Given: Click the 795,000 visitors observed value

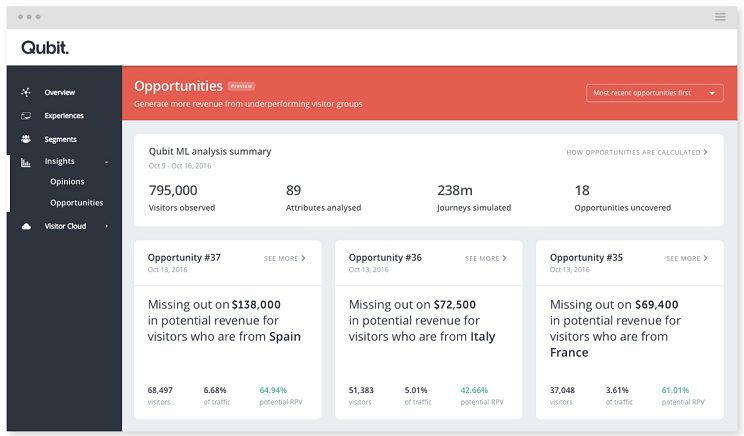Looking at the screenshot, I should (173, 190).
